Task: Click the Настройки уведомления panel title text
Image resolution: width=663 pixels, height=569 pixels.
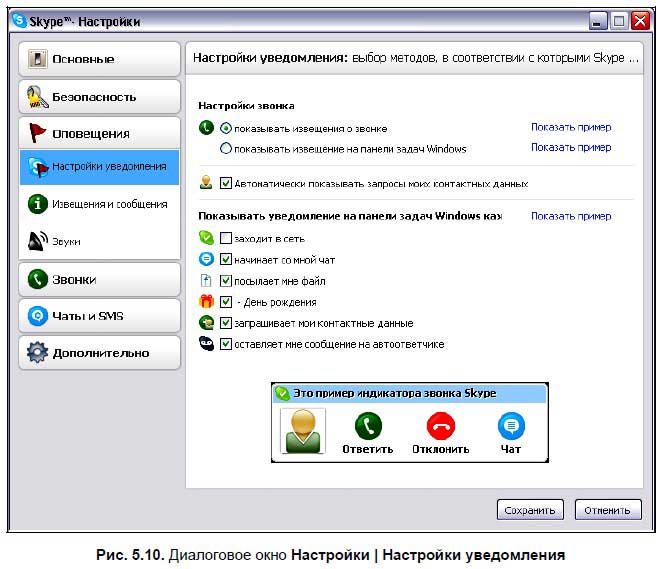Action: coord(270,57)
